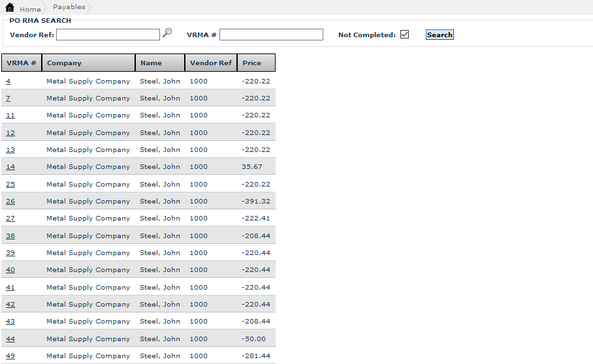593x364 pixels.
Task: Select VRMA link 26
Action: [x=10, y=202]
